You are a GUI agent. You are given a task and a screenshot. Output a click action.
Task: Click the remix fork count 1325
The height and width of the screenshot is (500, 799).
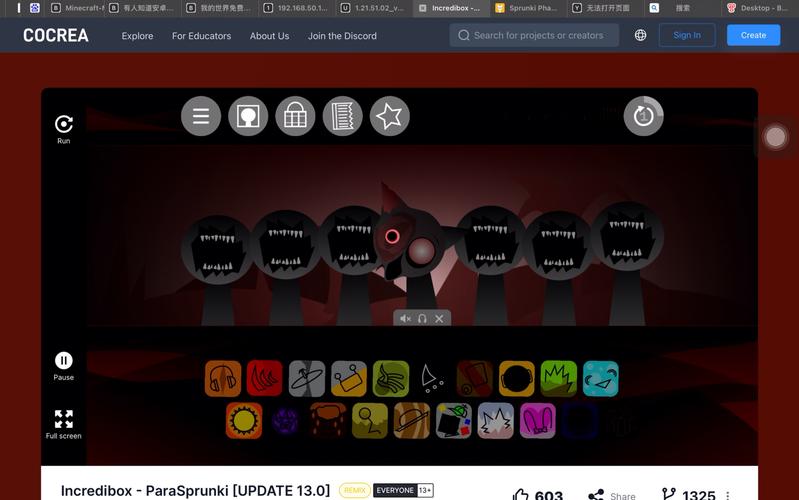(689, 494)
